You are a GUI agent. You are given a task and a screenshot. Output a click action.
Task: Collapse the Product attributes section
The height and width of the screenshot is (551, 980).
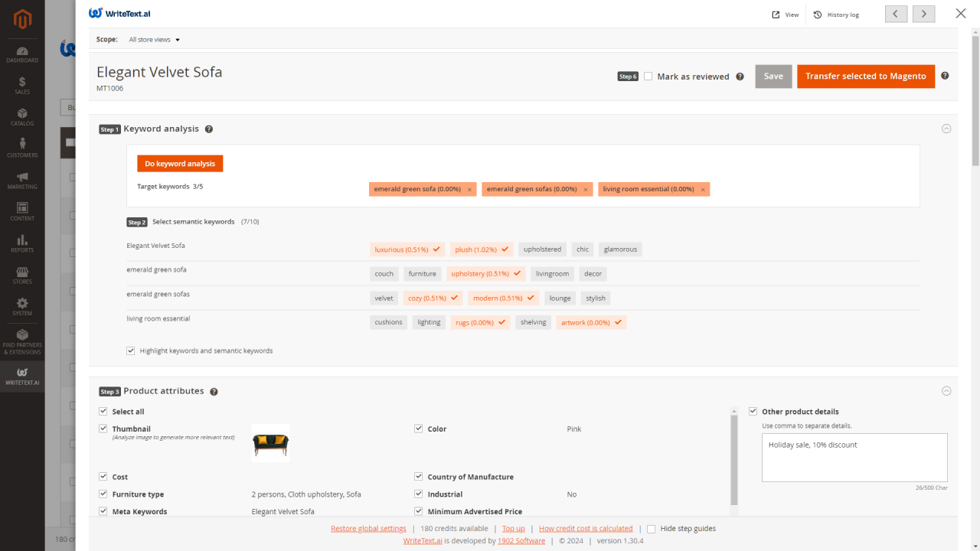click(946, 391)
